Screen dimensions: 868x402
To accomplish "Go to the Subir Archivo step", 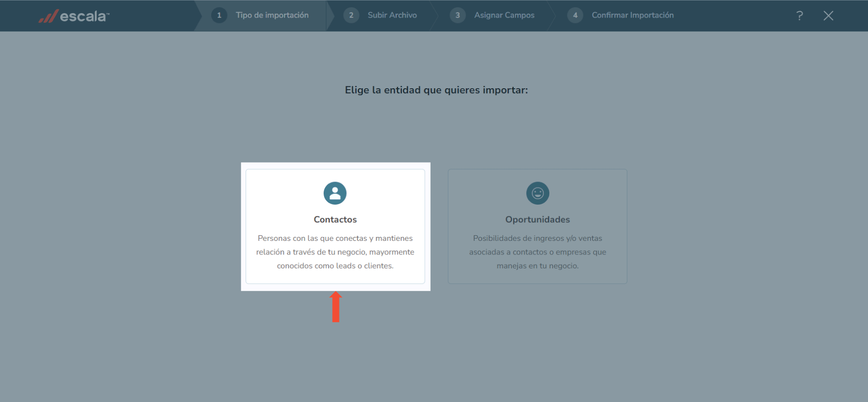I will tap(392, 15).
